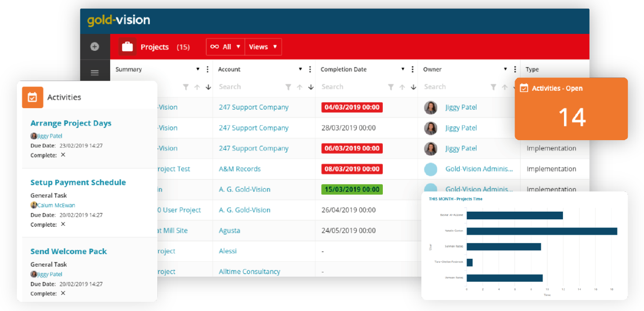Expand Owner column header dropdown arrow
Viewport: 644px width, 311px height.
[505, 69]
